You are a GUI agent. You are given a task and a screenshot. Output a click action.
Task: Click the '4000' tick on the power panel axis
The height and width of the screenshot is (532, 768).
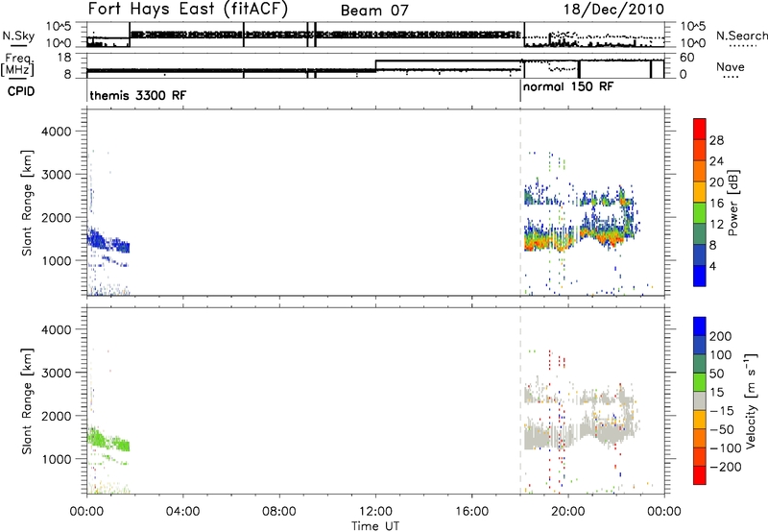57,132
